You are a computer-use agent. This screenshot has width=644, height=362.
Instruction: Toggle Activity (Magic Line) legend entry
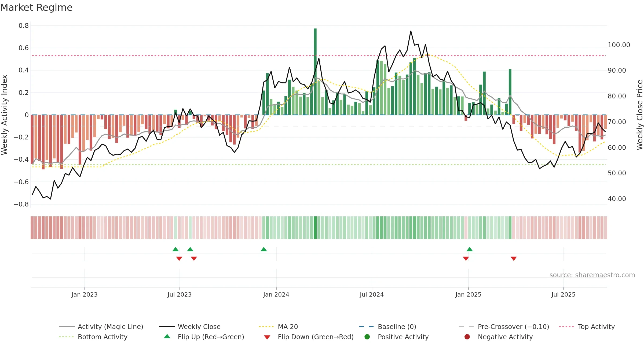pos(101,327)
